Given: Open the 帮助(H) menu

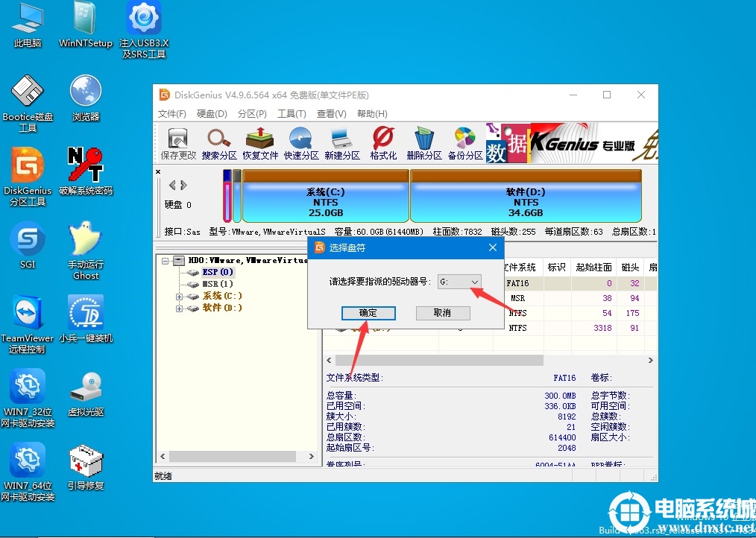Looking at the screenshot, I should coord(372,114).
